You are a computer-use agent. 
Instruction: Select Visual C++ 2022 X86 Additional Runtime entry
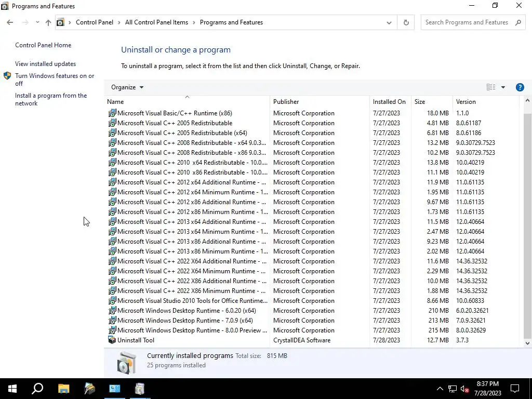(192, 281)
